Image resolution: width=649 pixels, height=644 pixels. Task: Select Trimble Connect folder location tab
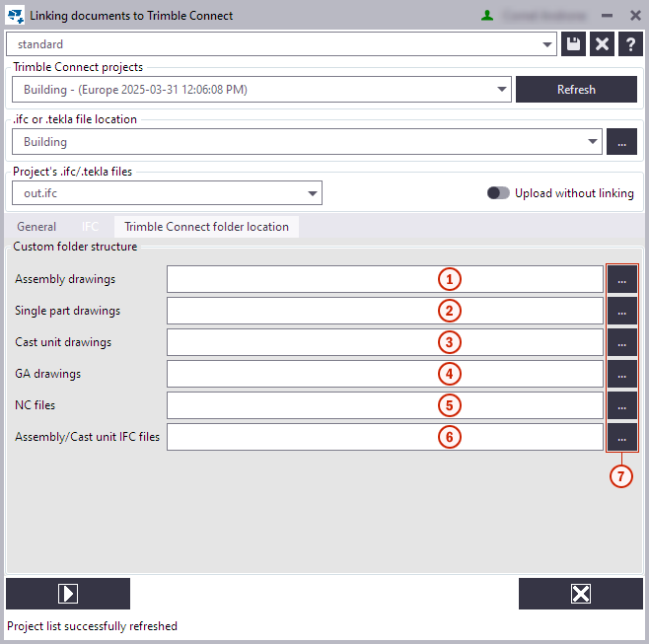[x=206, y=227]
